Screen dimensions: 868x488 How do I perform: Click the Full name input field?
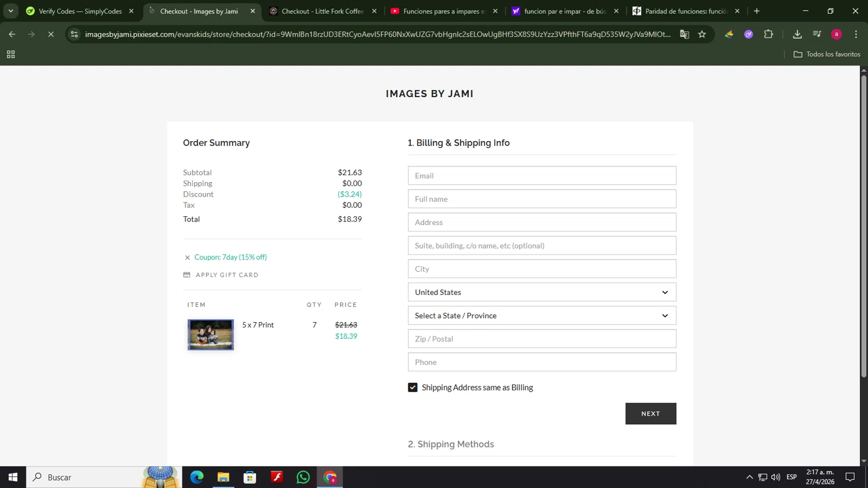542,199
